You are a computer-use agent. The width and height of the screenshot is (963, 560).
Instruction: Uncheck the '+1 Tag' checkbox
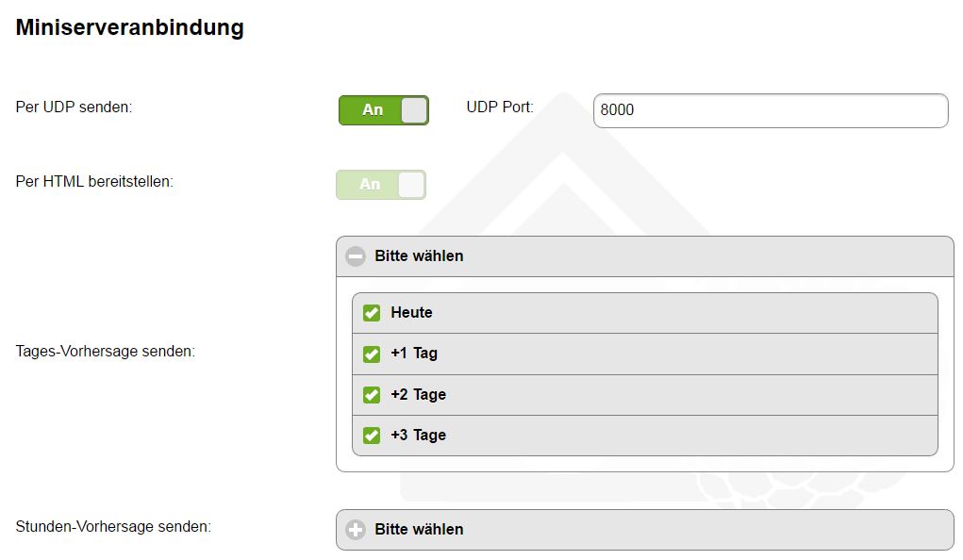tap(372, 354)
